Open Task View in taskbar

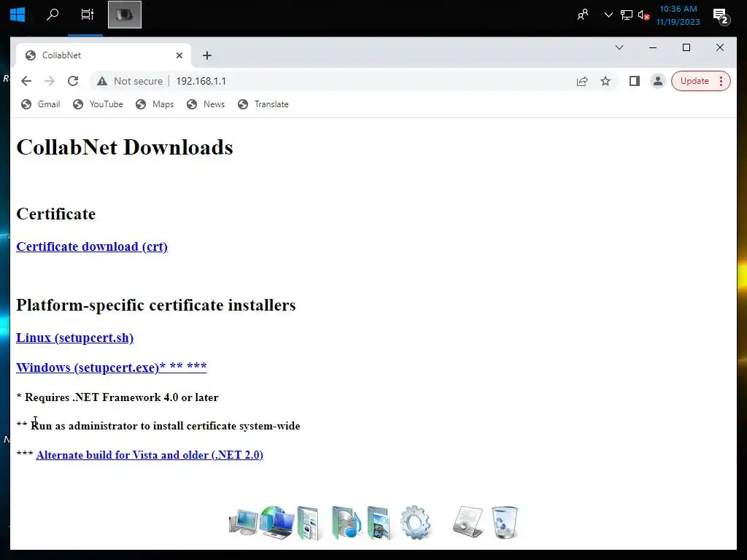(x=87, y=15)
